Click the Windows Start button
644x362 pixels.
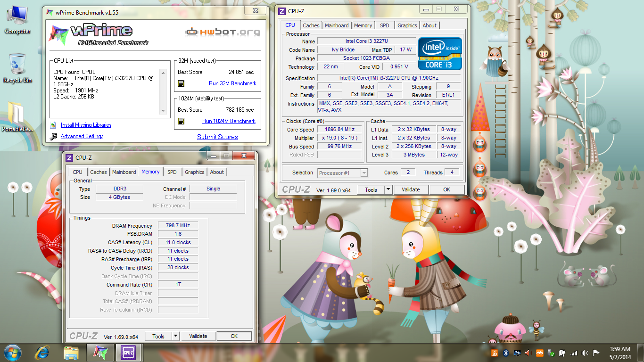[x=13, y=352]
